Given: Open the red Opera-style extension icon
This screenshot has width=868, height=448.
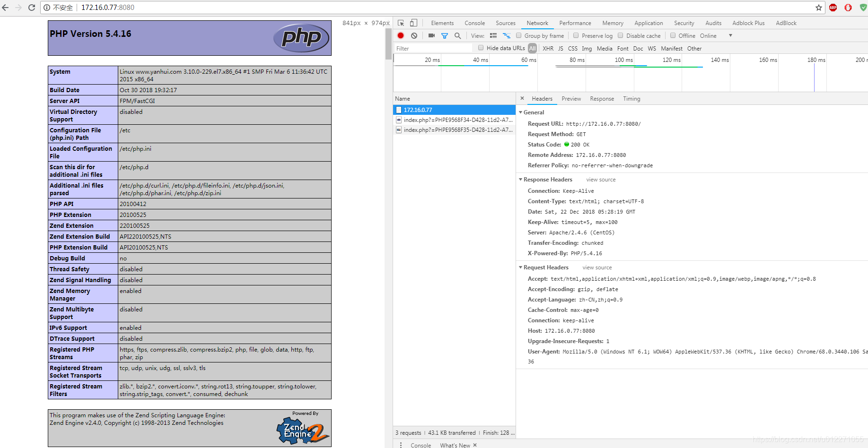Looking at the screenshot, I should (848, 8).
